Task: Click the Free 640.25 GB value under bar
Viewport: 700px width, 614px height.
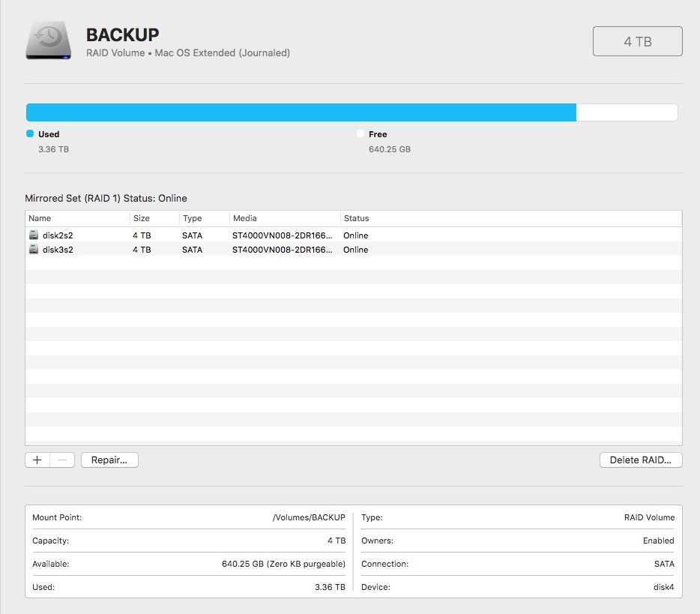Action: tap(389, 149)
